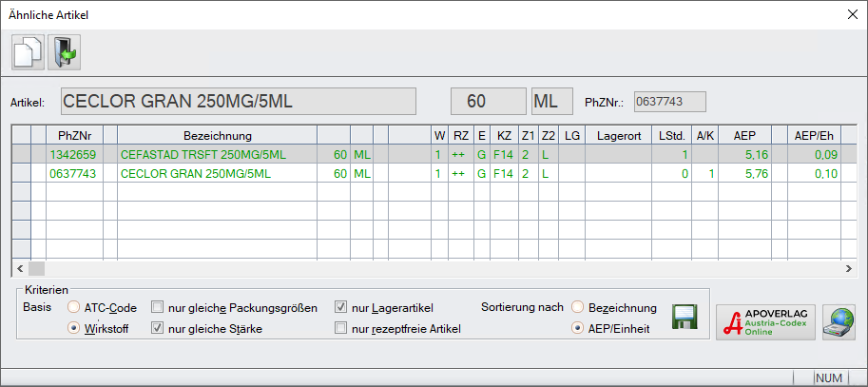Image resolution: width=868 pixels, height=387 pixels.
Task: Click AEP value 5,76
Action: pyautogui.click(x=744, y=174)
